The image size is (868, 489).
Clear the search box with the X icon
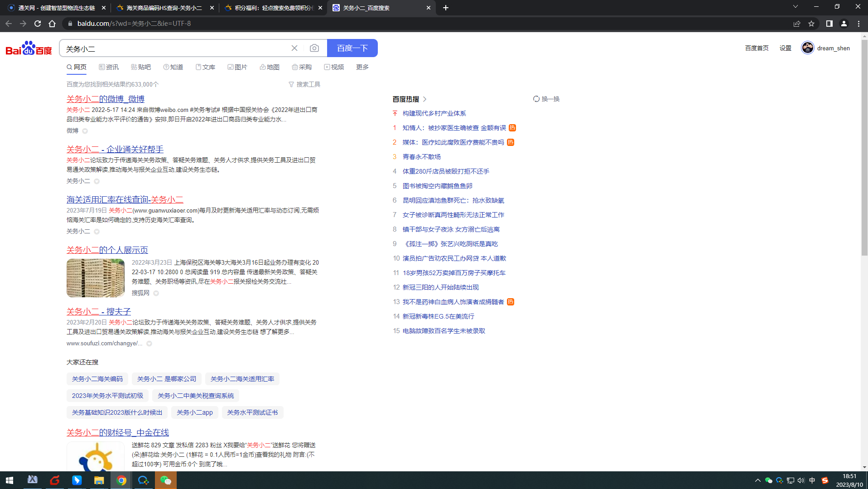point(294,48)
